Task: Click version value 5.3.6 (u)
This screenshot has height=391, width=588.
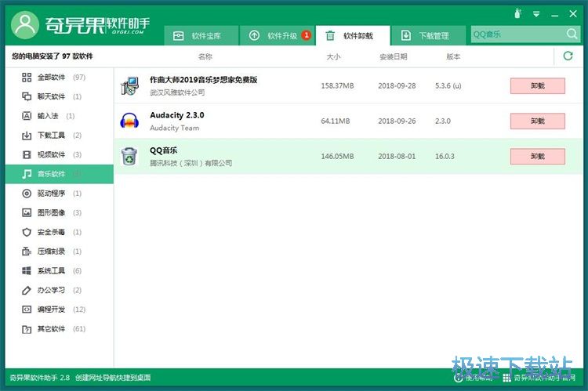Action: click(448, 86)
